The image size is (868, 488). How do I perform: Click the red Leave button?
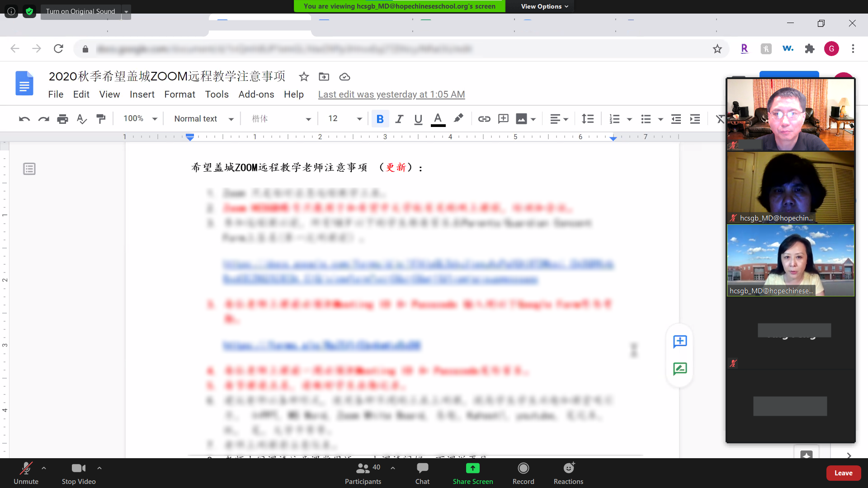tap(843, 473)
